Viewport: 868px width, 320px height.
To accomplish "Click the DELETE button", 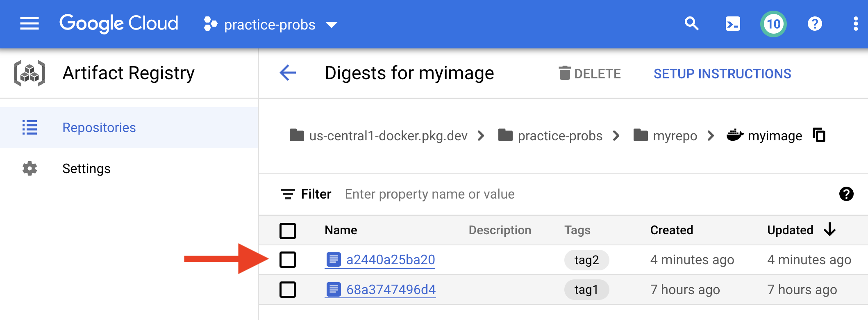I will (x=589, y=74).
